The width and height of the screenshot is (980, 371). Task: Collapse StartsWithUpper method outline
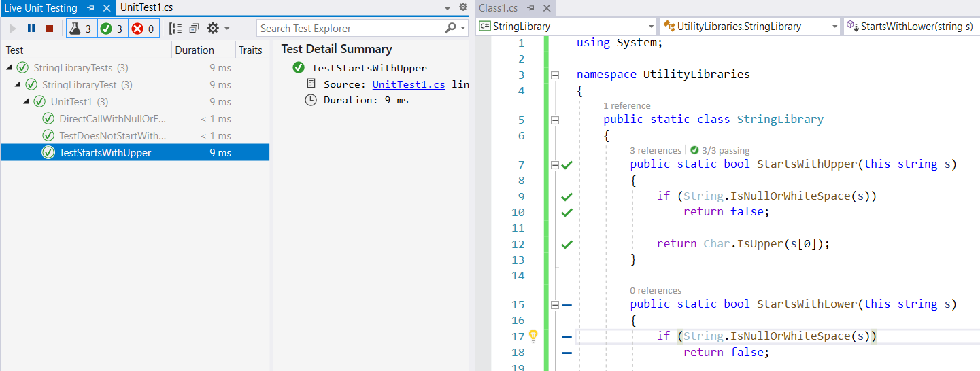(x=555, y=164)
